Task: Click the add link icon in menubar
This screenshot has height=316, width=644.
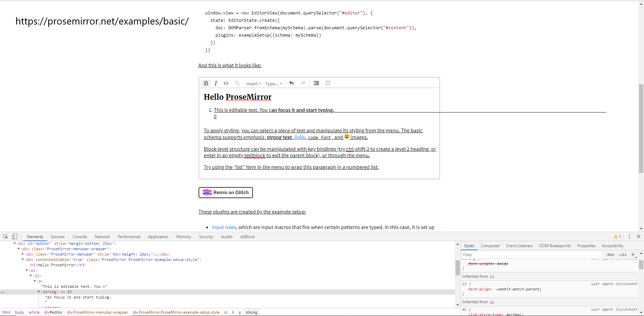Action: pos(237,83)
